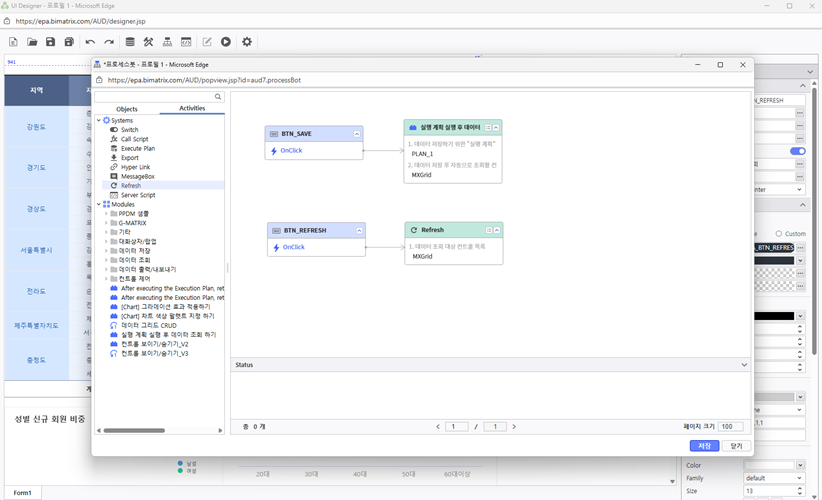Click the 닫기 close button
The height and width of the screenshot is (500, 822).
pos(736,446)
